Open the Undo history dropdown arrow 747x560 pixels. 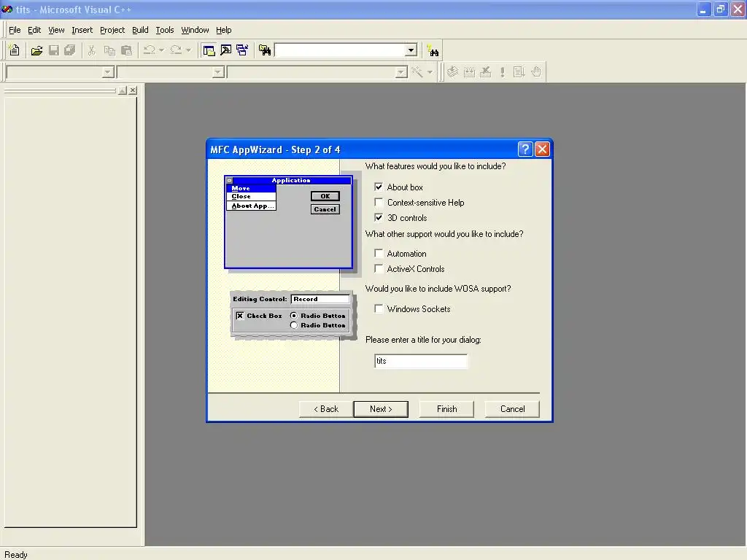click(x=161, y=50)
